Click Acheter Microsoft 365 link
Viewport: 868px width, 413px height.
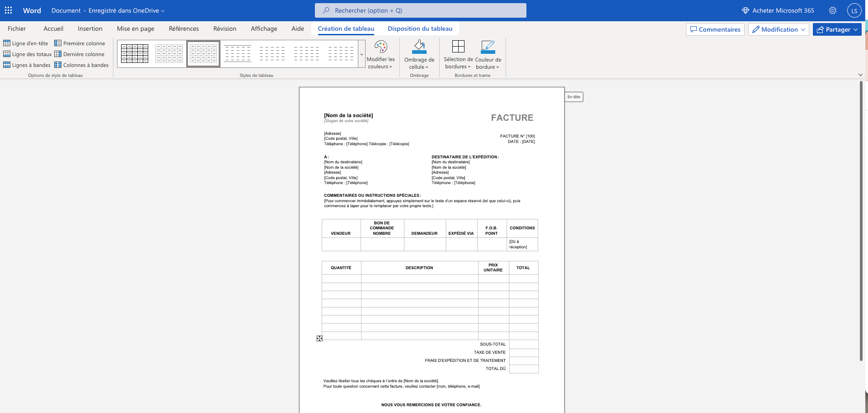coord(778,10)
